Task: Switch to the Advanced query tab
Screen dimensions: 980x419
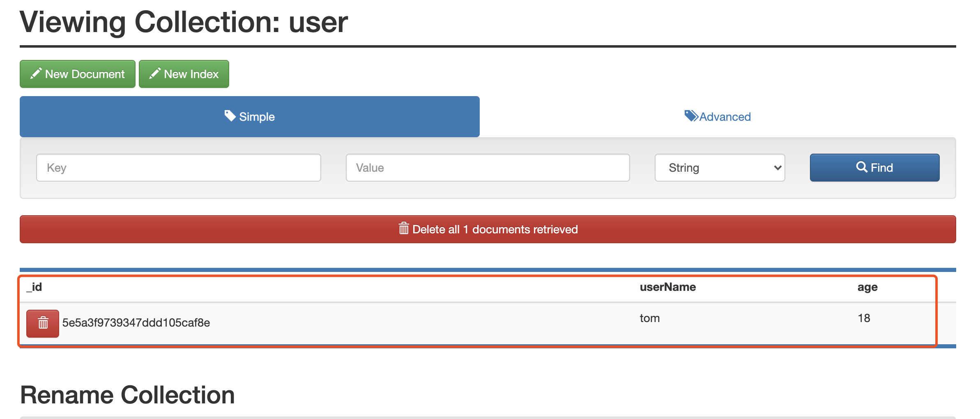Action: (x=718, y=117)
